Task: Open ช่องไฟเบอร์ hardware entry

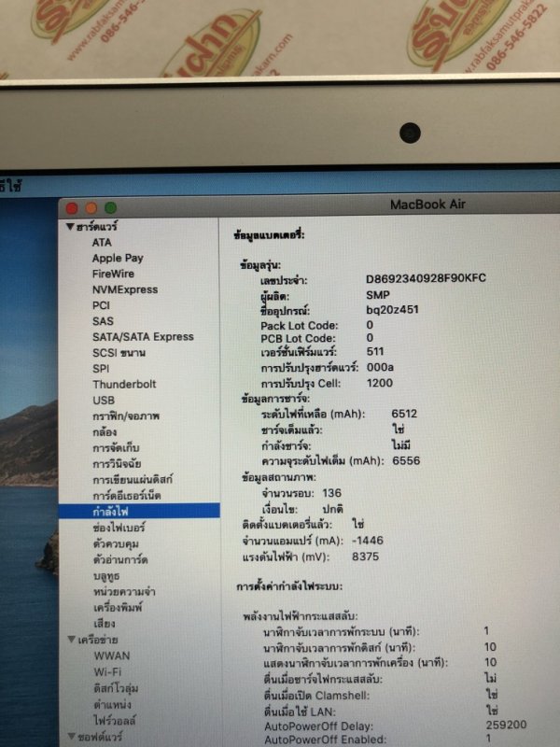Action: 119,528
